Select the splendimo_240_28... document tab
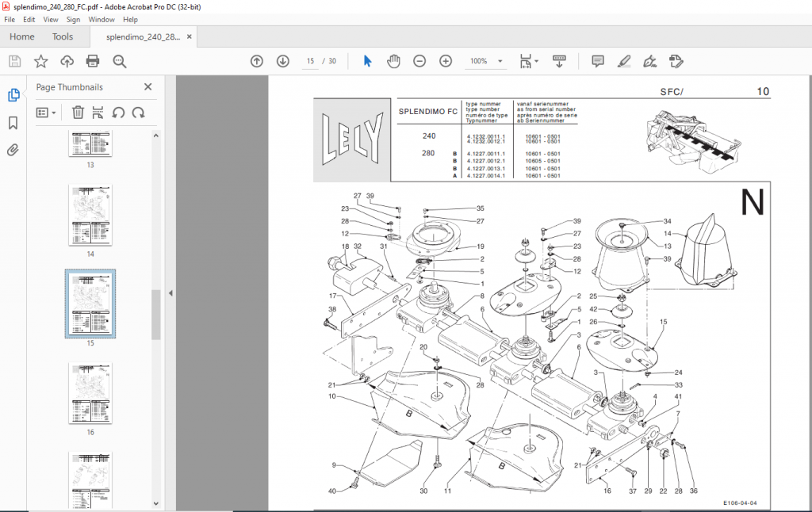812x512 pixels. click(x=143, y=36)
